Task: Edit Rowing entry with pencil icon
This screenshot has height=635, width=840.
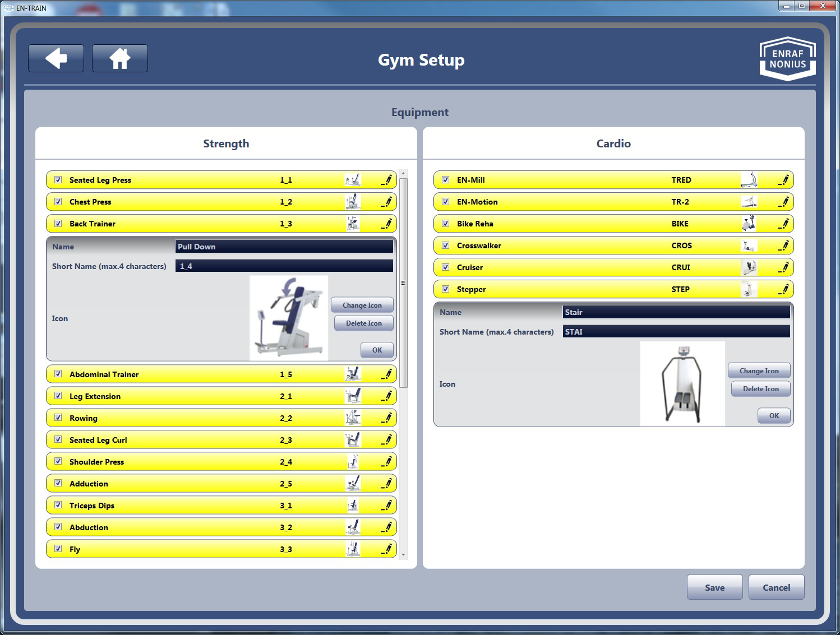Action: (x=386, y=418)
